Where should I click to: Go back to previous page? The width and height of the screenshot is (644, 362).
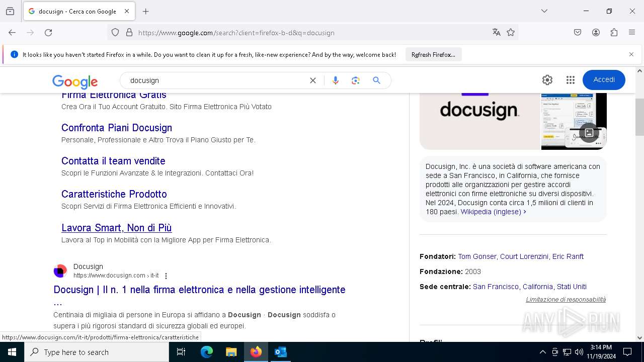point(12,33)
